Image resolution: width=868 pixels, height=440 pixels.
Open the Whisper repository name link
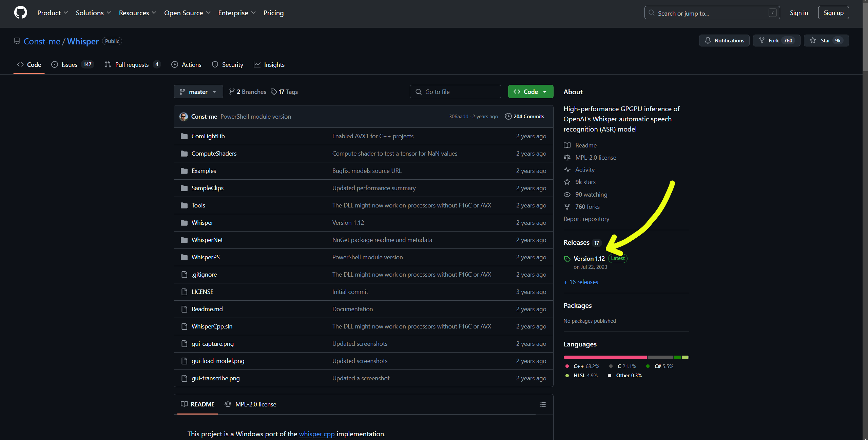(83, 41)
